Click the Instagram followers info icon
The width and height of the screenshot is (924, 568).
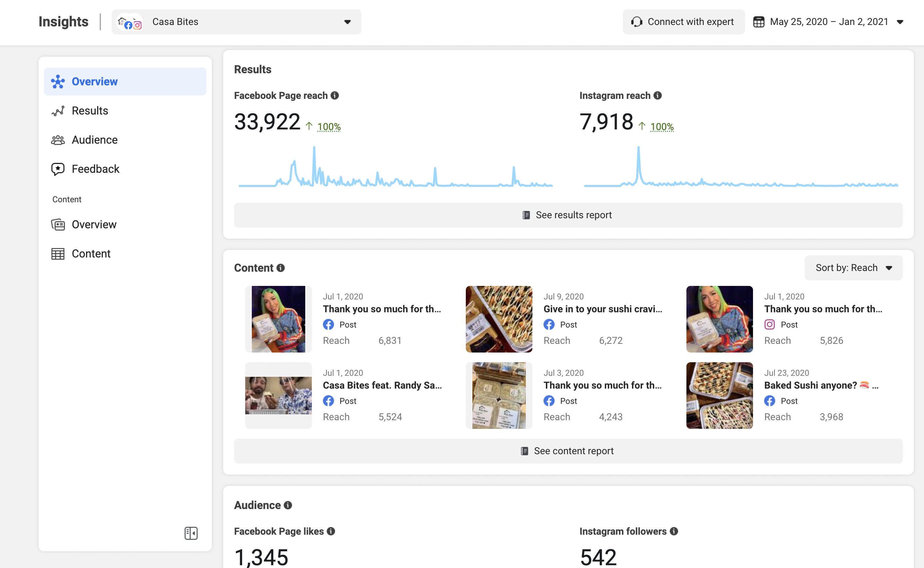(674, 531)
